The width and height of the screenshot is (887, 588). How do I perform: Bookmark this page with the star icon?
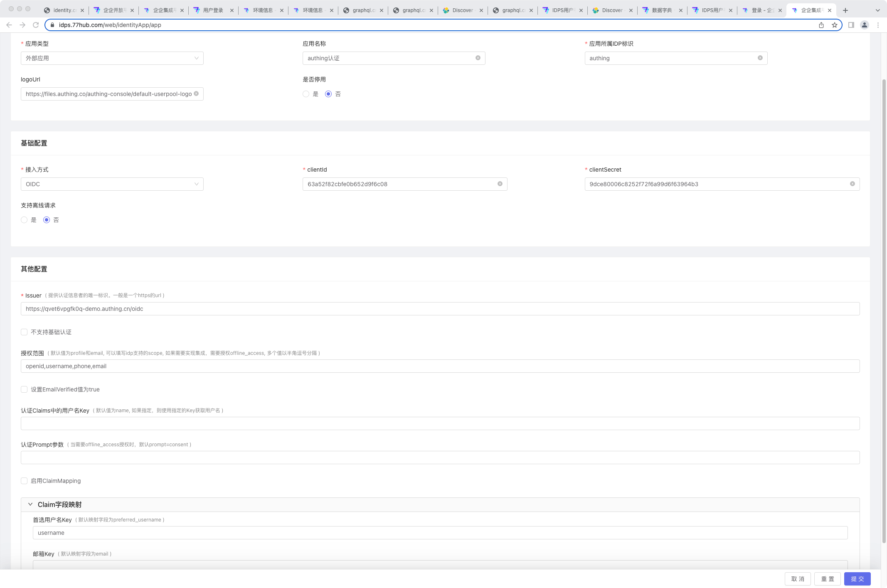pos(835,25)
